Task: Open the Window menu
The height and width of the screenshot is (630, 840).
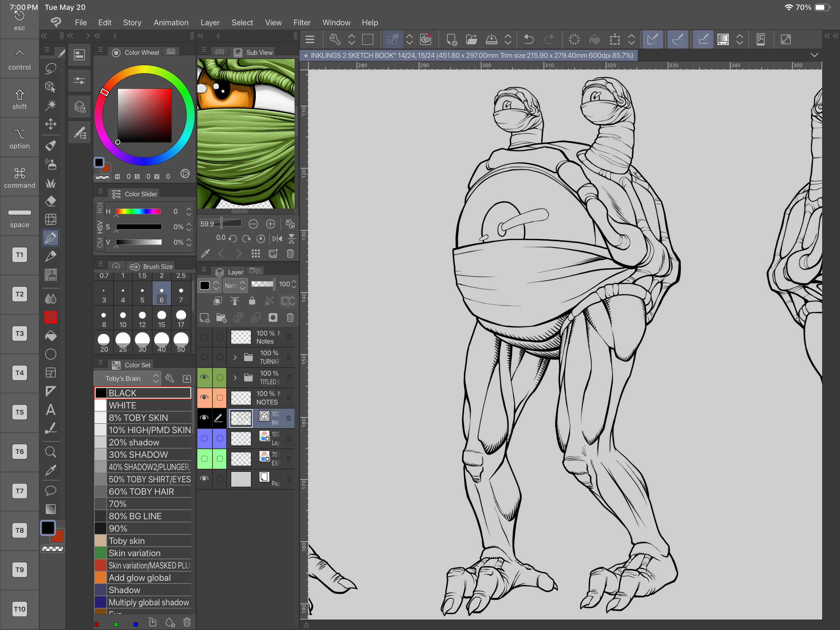Action: (336, 22)
